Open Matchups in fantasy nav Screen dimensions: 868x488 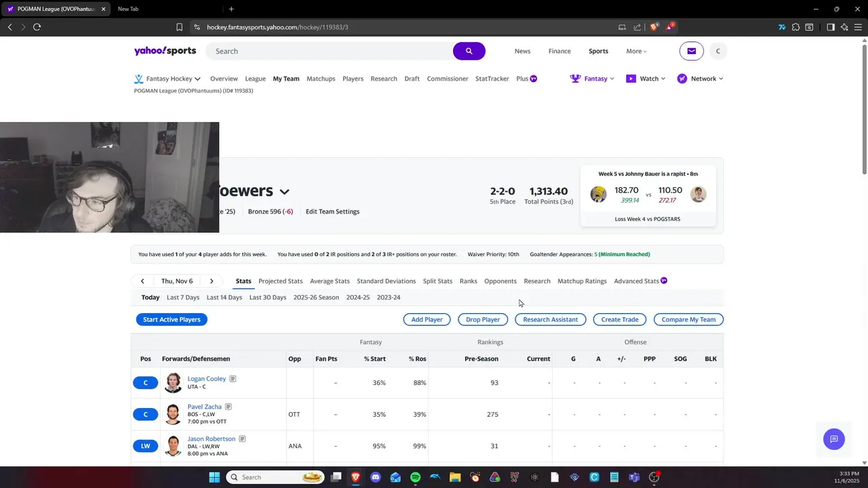tap(321, 79)
